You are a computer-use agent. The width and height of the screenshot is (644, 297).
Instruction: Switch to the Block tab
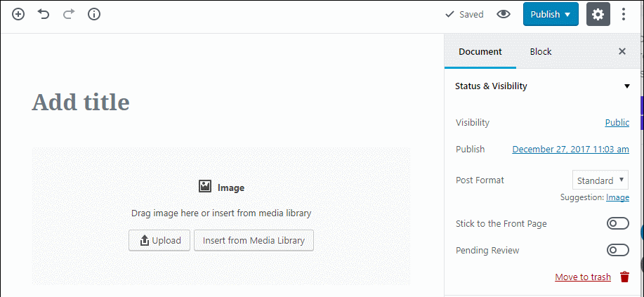541,52
